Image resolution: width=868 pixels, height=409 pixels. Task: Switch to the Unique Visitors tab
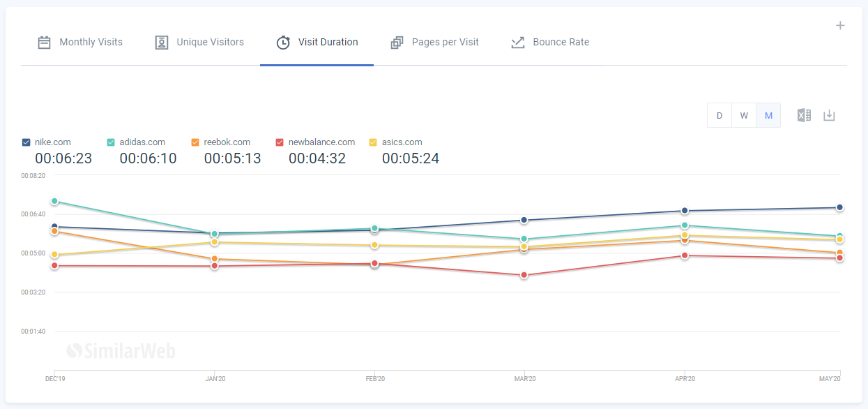point(199,42)
